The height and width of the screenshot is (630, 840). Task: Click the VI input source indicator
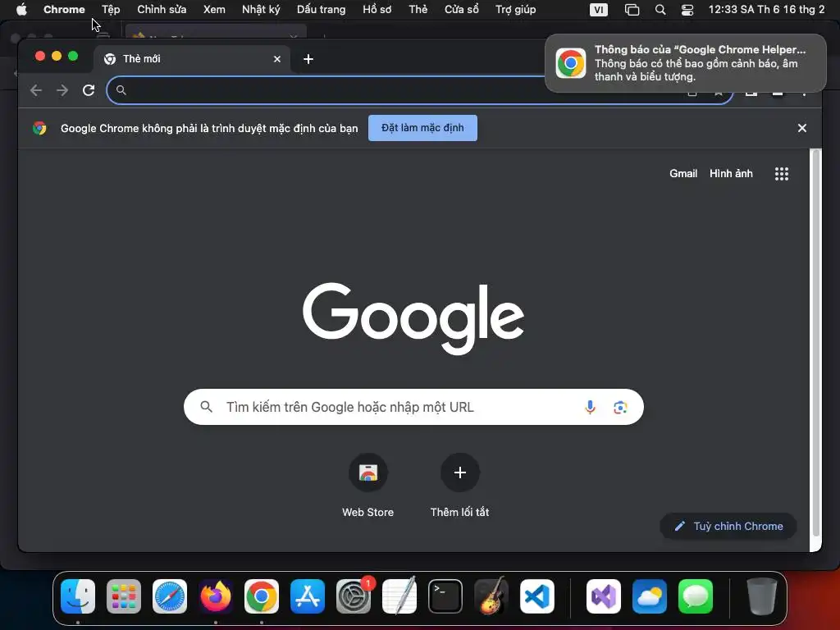tap(598, 10)
